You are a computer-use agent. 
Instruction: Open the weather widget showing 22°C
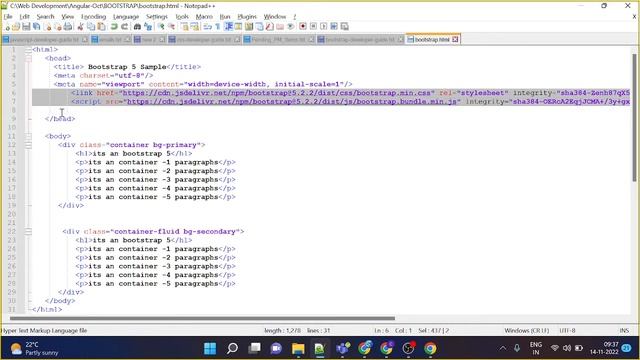[x=34, y=349]
